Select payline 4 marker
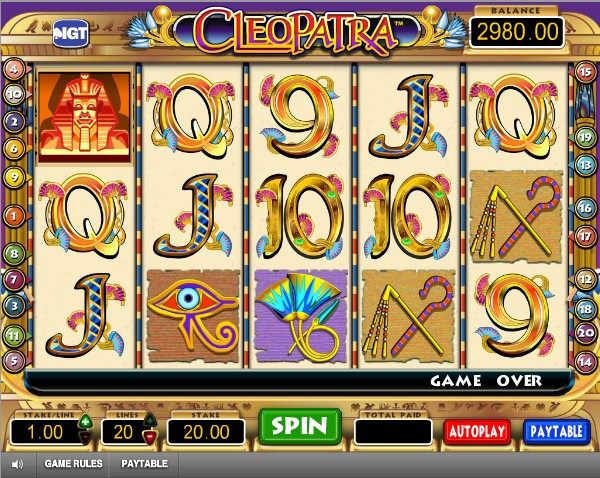 pos(14,69)
